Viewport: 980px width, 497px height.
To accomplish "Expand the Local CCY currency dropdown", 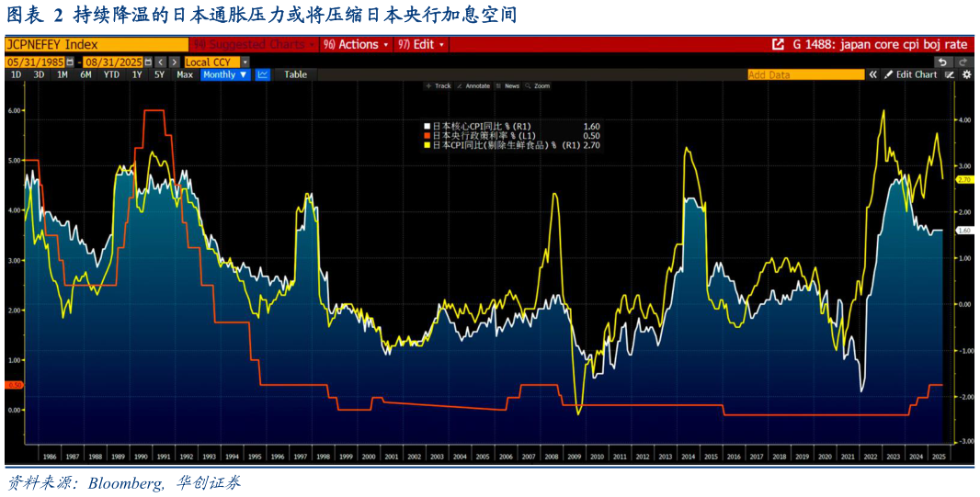I will coord(245,62).
